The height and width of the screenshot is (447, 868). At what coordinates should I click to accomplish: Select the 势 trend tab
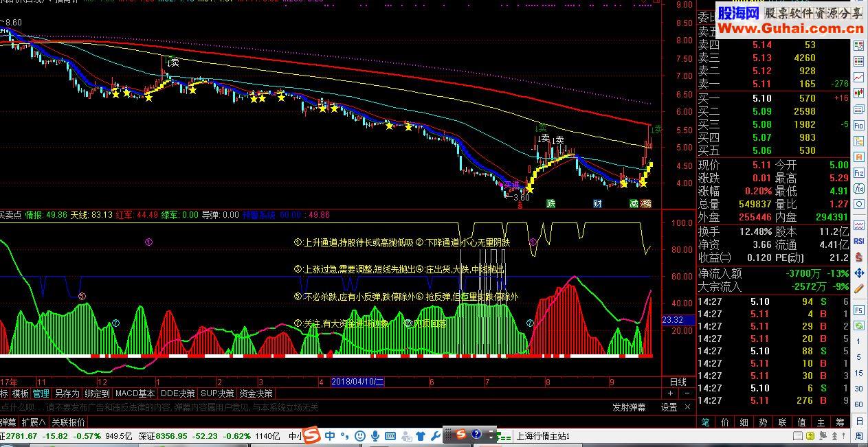pyautogui.click(x=763, y=422)
